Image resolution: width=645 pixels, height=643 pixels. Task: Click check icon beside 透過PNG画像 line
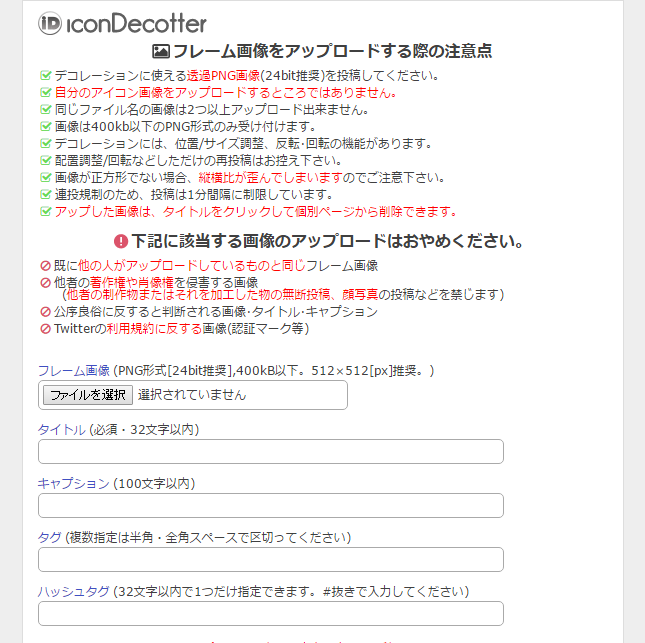pos(45,75)
